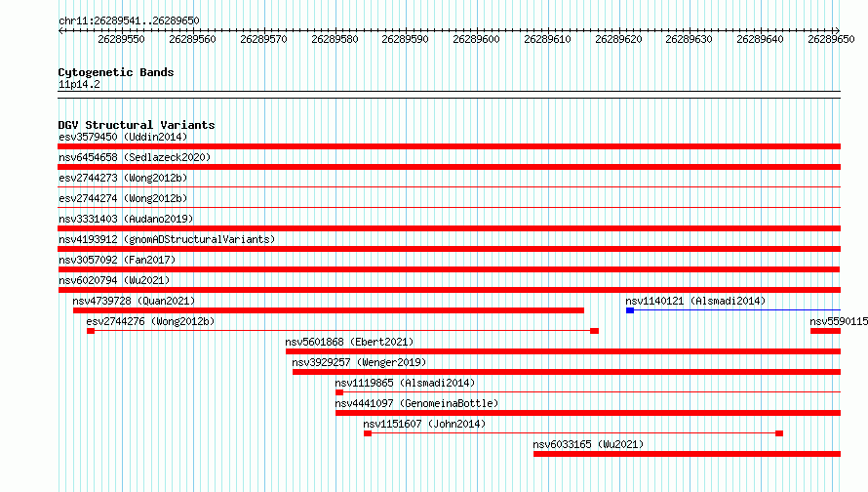
Task: Select the nsv6454658 (Sedlazeck2020) variant label
Action: coord(135,157)
